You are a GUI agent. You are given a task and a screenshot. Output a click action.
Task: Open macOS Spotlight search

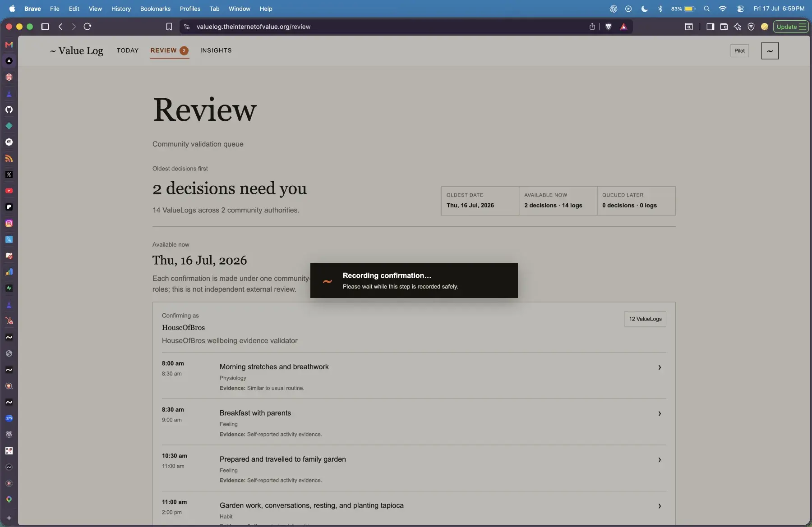[706, 9]
